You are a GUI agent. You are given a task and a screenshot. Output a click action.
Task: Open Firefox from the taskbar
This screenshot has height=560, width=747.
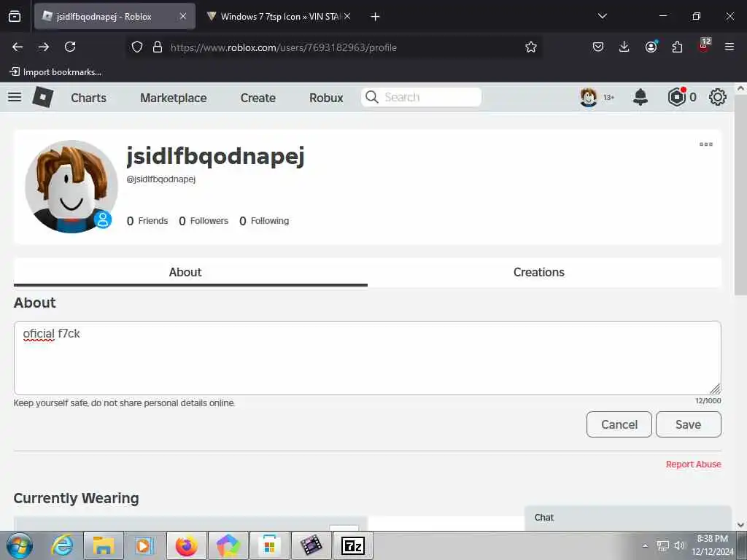[x=186, y=545]
